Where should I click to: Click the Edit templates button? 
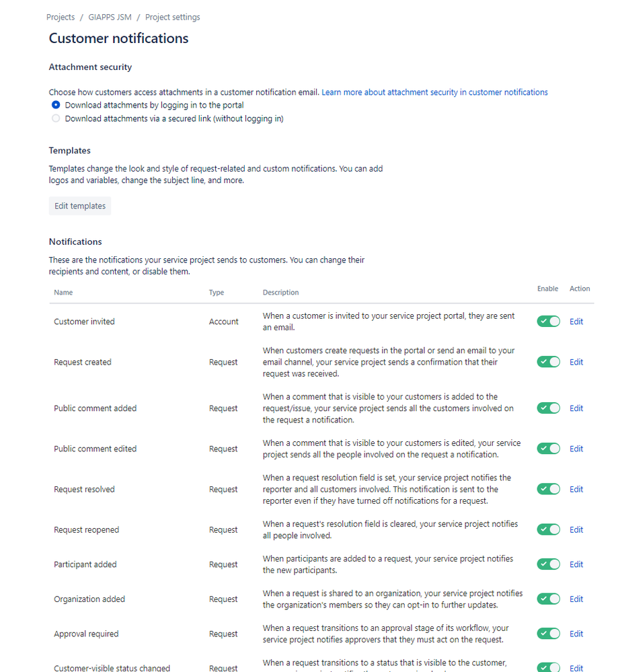coord(80,206)
